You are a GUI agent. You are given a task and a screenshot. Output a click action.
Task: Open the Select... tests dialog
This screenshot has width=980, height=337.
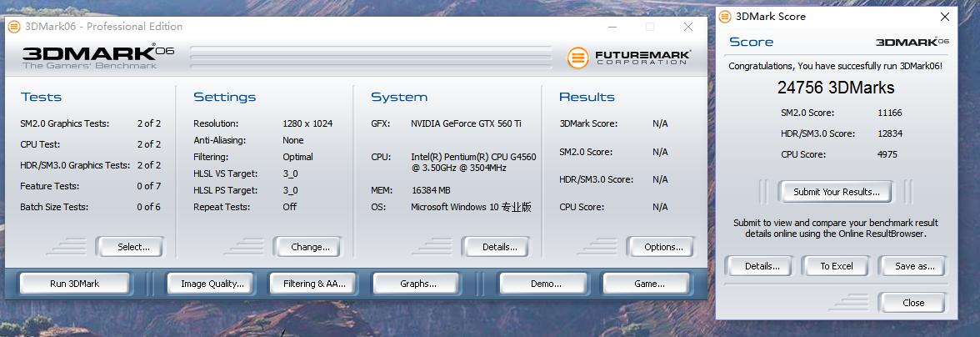pos(132,247)
